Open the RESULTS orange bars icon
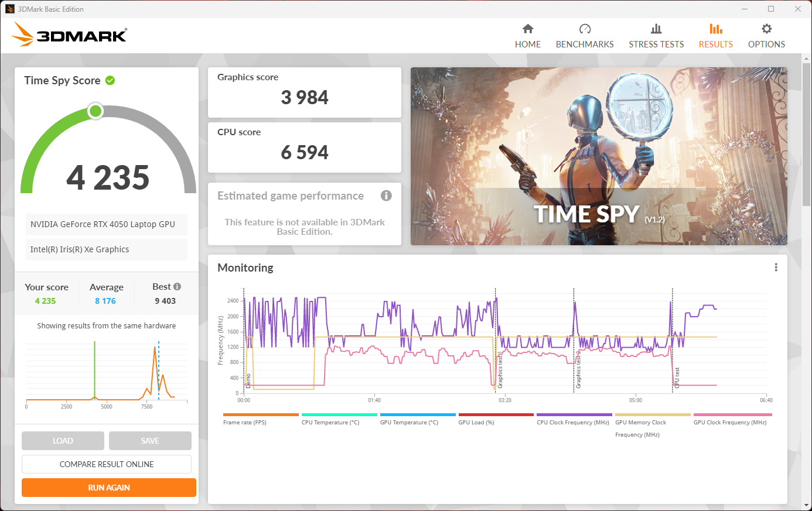 (715, 29)
